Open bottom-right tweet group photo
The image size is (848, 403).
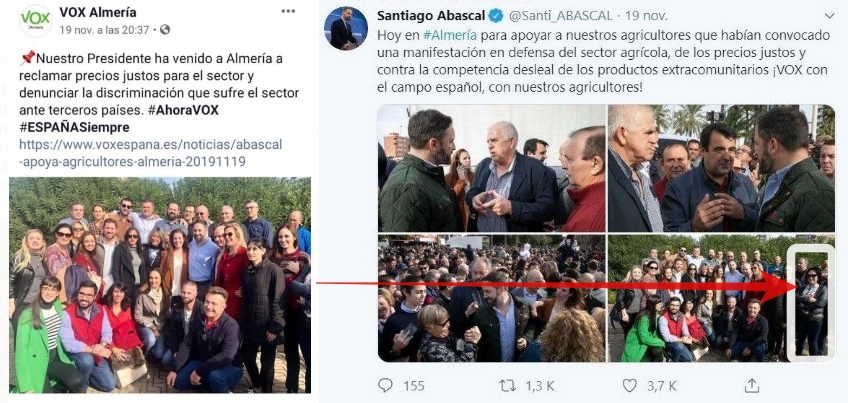(x=721, y=298)
